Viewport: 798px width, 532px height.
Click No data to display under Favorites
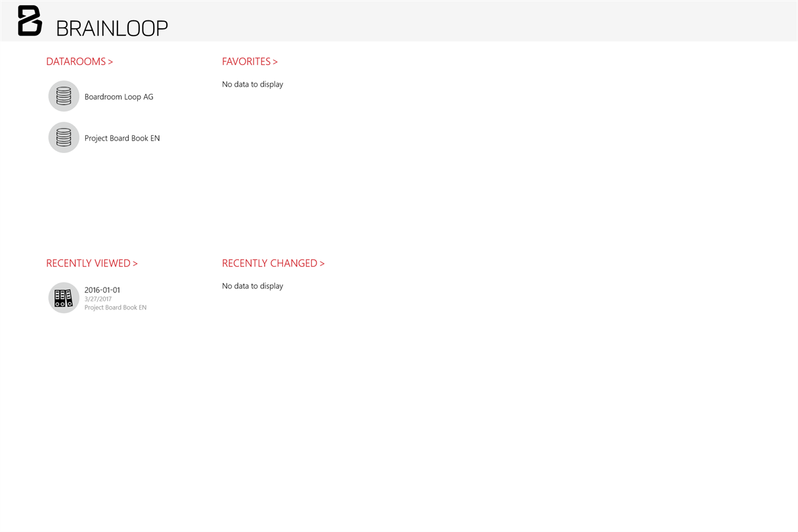253,85
